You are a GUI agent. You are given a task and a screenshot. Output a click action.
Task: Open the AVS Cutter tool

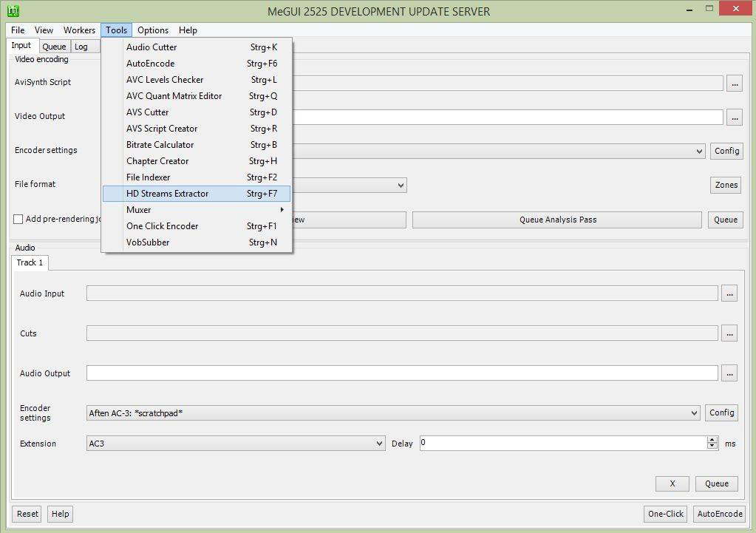[197, 112]
